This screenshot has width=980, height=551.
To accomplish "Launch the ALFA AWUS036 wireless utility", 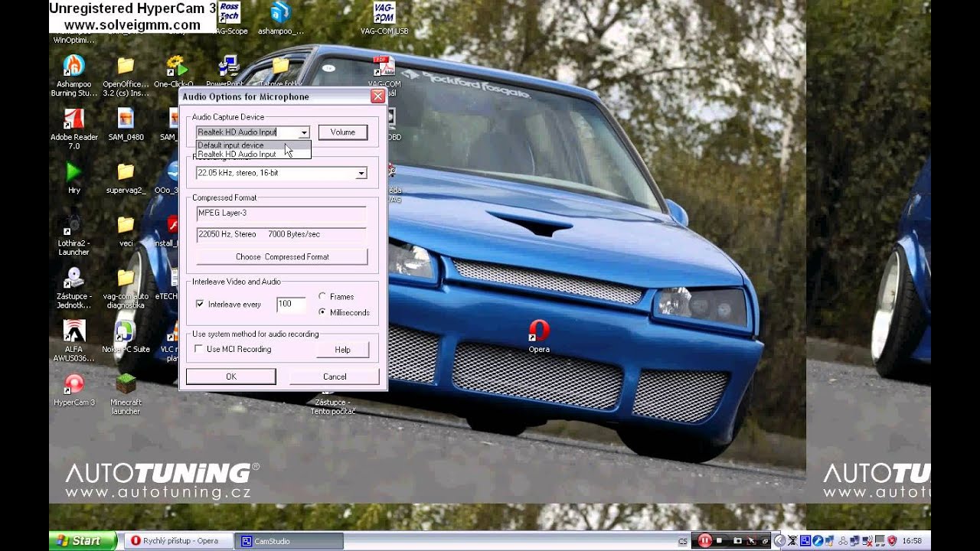I will (x=74, y=341).
